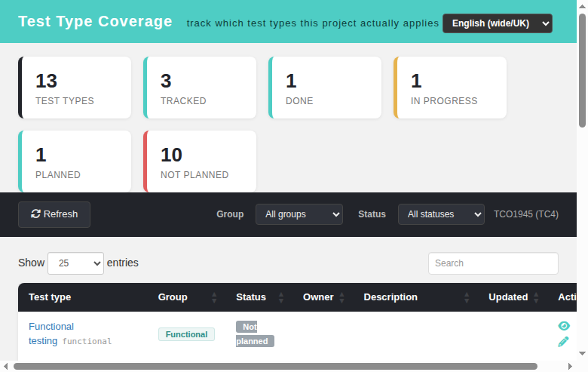This screenshot has height=372, width=588.
Task: Click the scroll up arrow
Action: tap(583, 6)
